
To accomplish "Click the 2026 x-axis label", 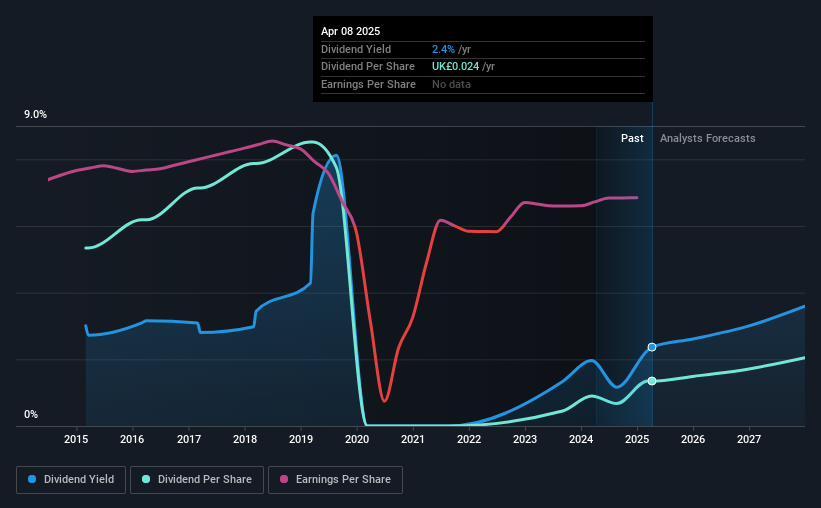I will coord(693,439).
